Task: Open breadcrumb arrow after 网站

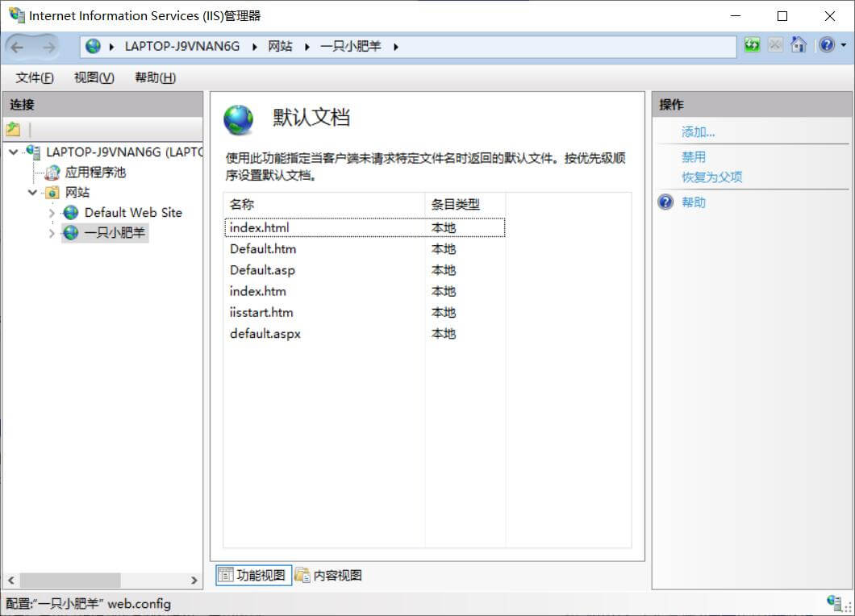Action: point(307,47)
